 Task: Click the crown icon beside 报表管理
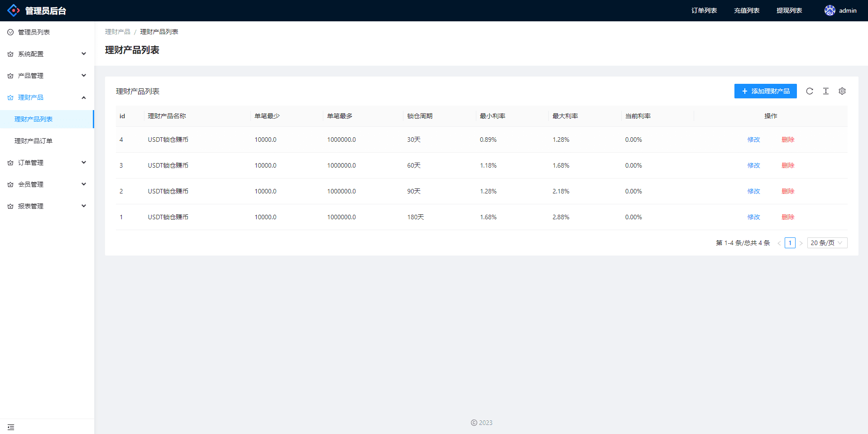point(10,206)
